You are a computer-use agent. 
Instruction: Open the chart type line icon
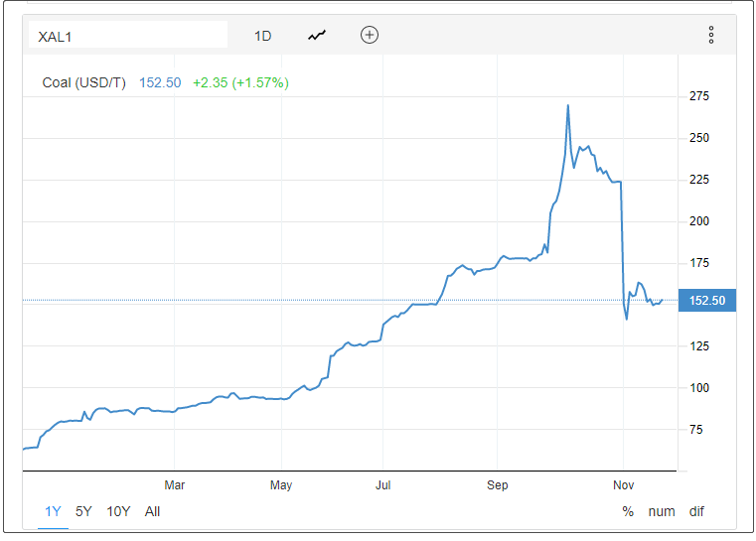pos(317,36)
